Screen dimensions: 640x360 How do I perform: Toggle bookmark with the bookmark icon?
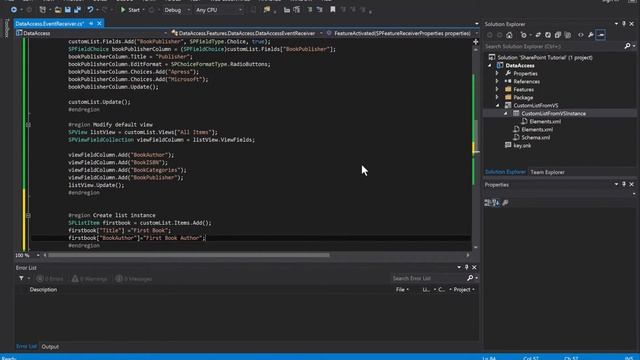[333, 10]
